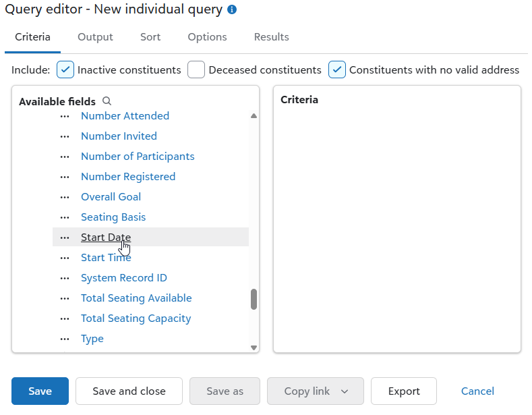
Task: View the Results tab
Action: (x=272, y=36)
